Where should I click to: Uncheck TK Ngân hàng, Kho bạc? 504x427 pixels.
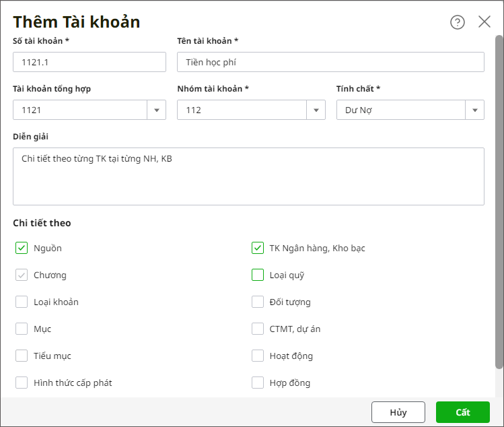point(258,248)
